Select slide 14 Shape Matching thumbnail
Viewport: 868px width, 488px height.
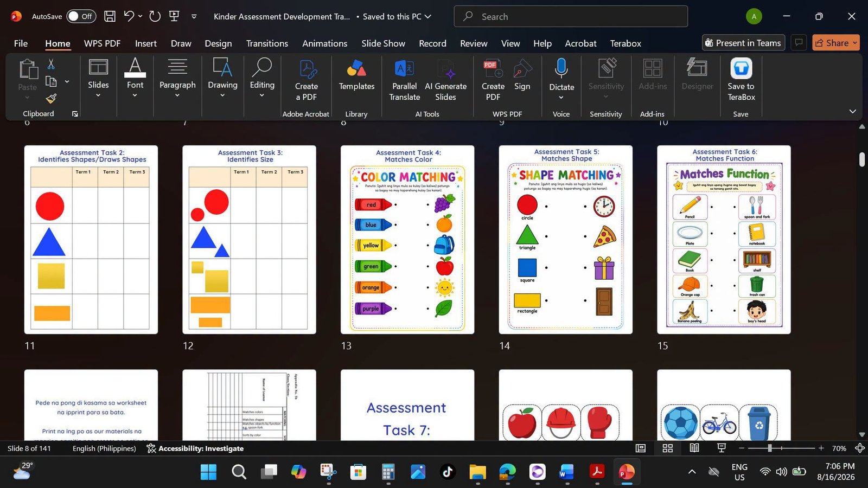566,240
